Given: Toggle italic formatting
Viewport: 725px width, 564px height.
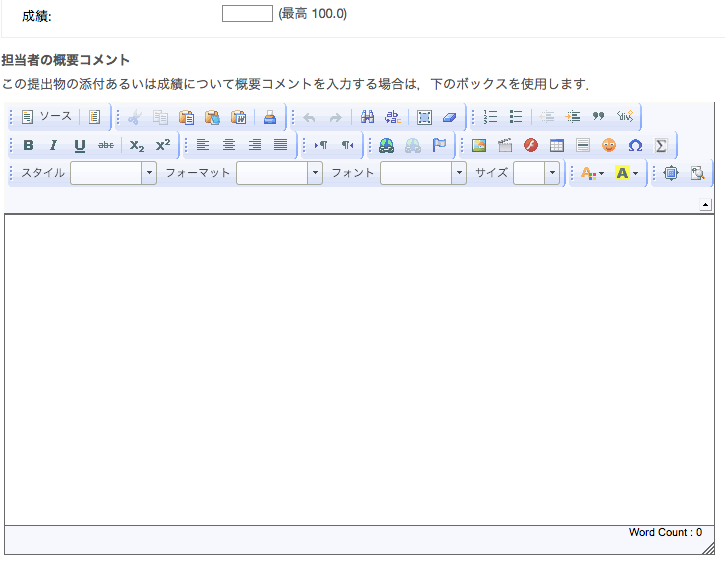Looking at the screenshot, I should (54, 145).
